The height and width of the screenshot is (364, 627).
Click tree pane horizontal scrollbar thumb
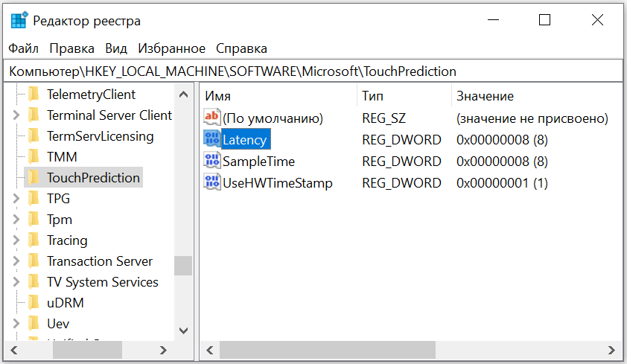pyautogui.click(x=88, y=351)
